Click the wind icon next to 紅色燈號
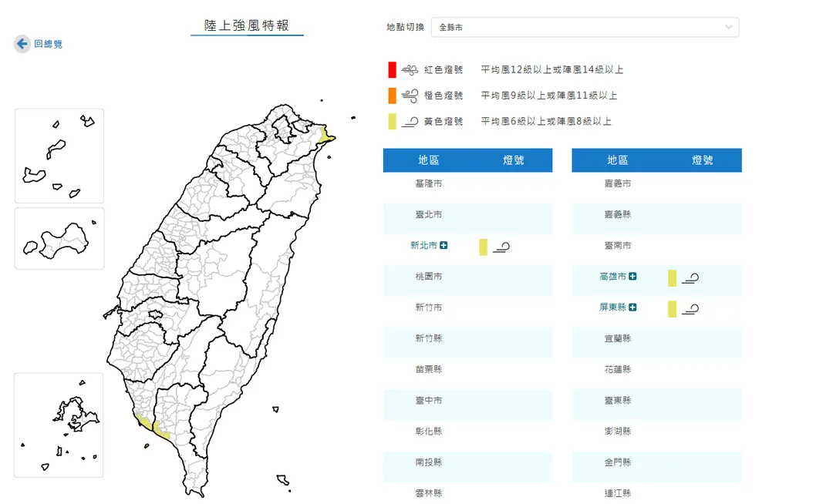833x504 pixels. [410, 69]
